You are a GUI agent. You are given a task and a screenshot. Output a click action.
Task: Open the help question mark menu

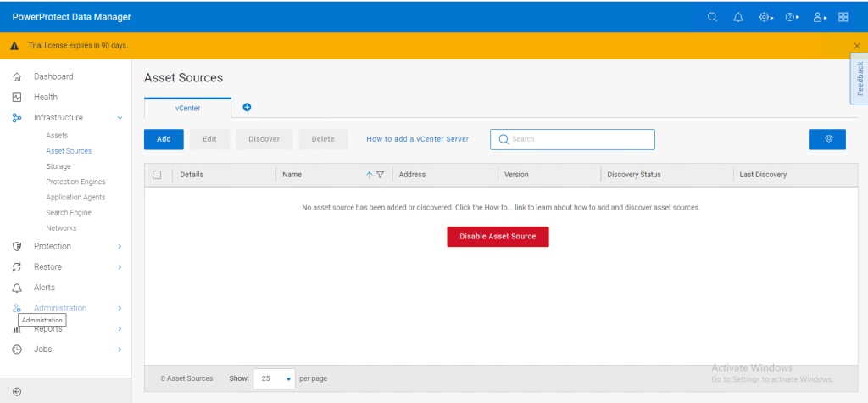(792, 17)
